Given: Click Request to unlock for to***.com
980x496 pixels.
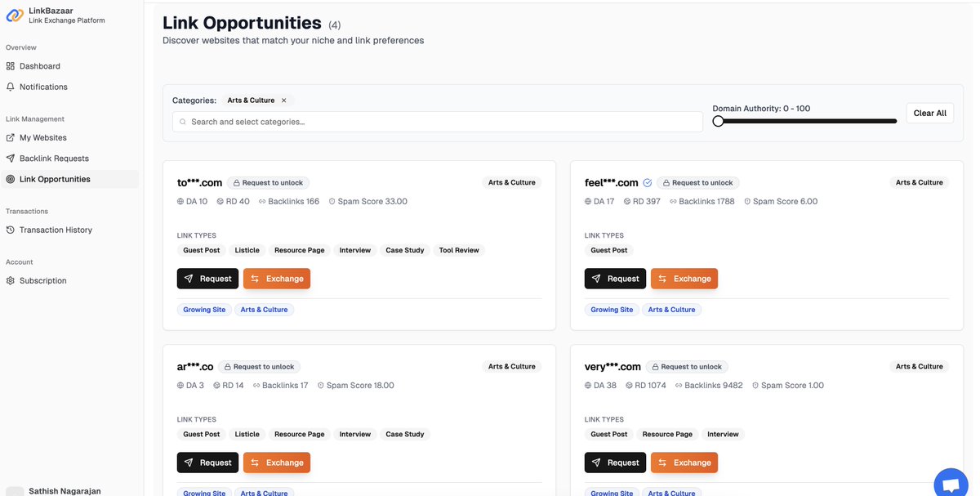Looking at the screenshot, I should (x=269, y=183).
